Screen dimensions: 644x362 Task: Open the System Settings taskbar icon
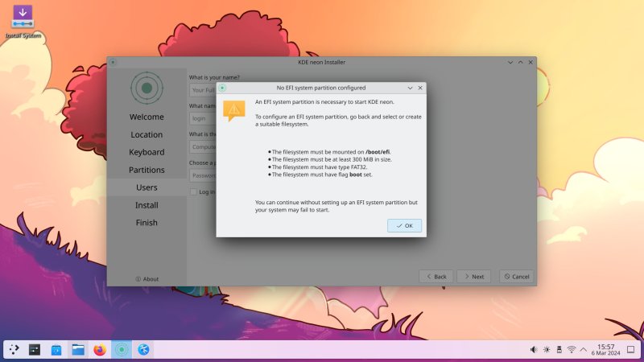pyautogui.click(x=35, y=350)
